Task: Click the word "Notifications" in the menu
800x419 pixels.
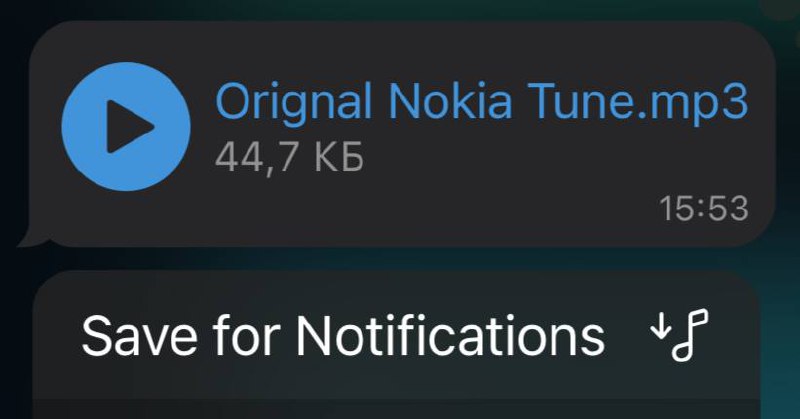Action: pyautogui.click(x=451, y=336)
